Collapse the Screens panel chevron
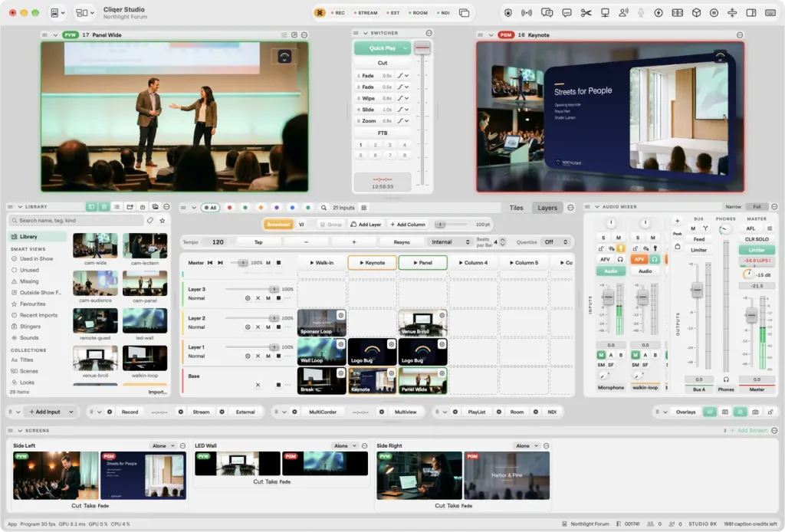 (20, 431)
